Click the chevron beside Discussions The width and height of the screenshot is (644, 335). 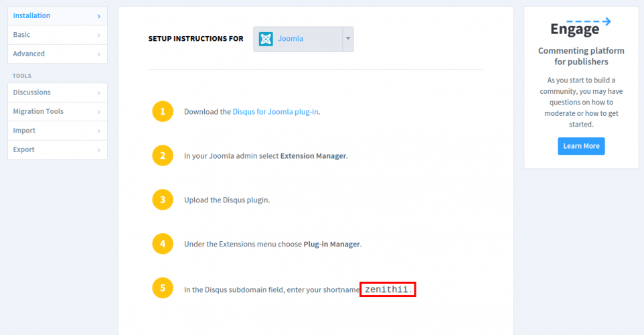coord(99,93)
